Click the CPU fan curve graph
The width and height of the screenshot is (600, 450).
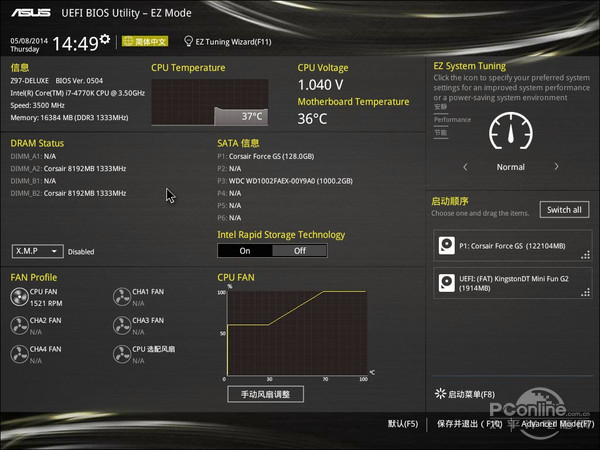[297, 333]
